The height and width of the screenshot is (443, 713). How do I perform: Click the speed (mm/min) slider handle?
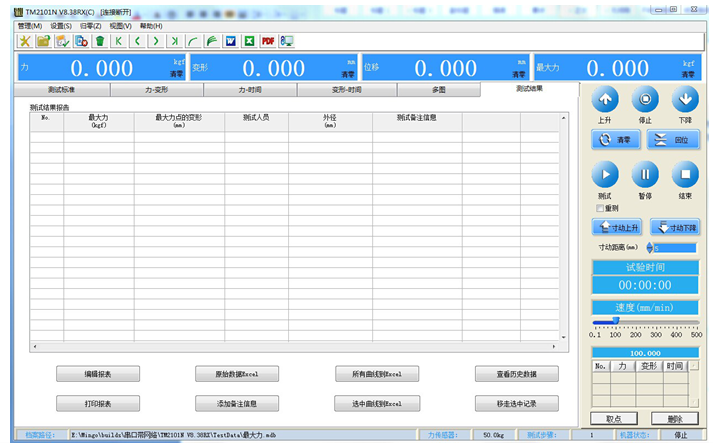click(615, 321)
